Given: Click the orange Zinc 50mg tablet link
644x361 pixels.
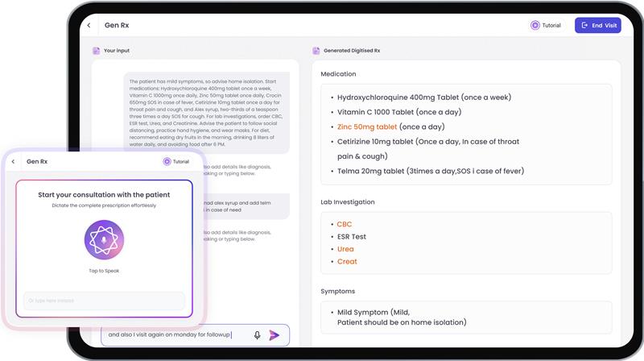Looking at the screenshot, I should (366, 127).
